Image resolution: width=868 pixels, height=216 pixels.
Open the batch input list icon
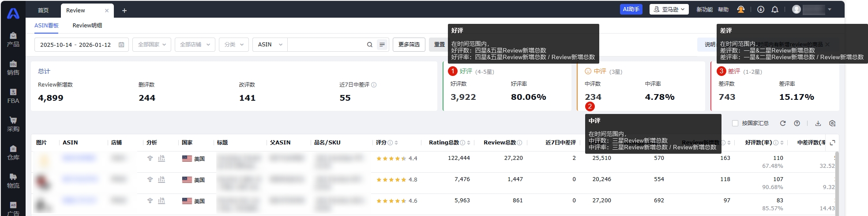(x=382, y=45)
